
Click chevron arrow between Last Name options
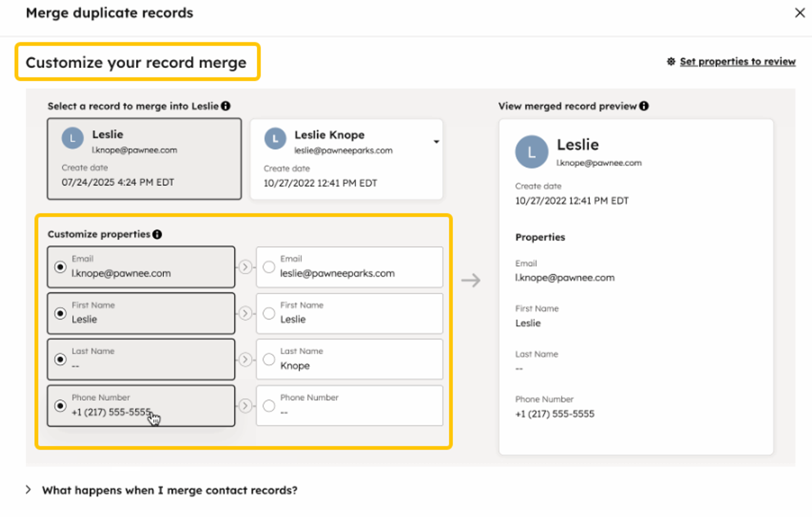pyautogui.click(x=245, y=359)
